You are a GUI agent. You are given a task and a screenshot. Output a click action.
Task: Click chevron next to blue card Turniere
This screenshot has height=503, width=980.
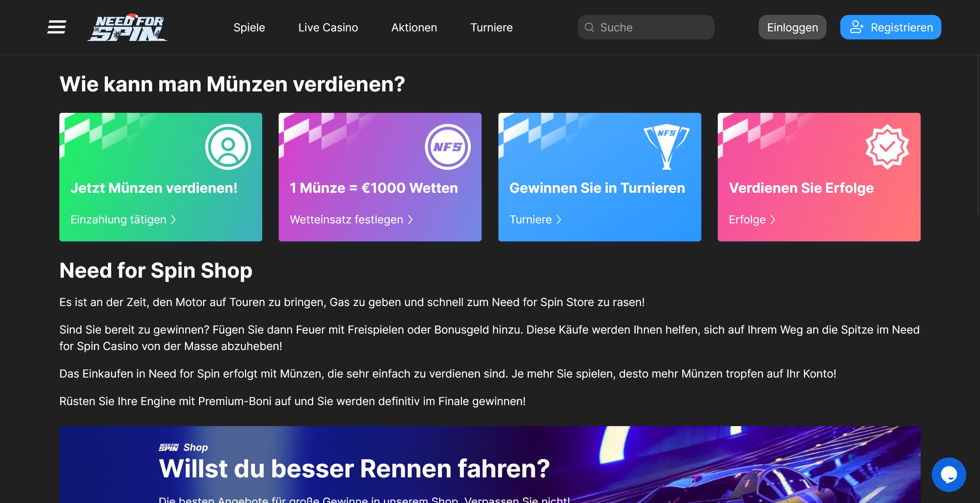pos(559,220)
